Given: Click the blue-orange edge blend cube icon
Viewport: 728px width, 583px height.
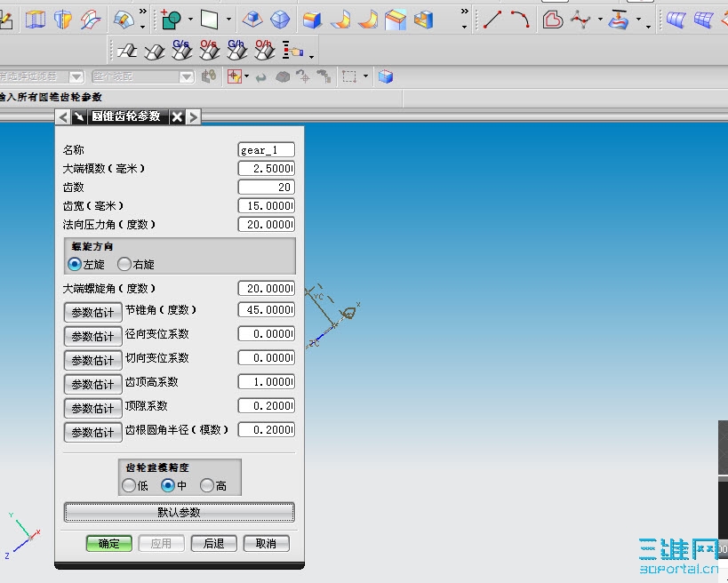Looking at the screenshot, I should click(x=312, y=20).
